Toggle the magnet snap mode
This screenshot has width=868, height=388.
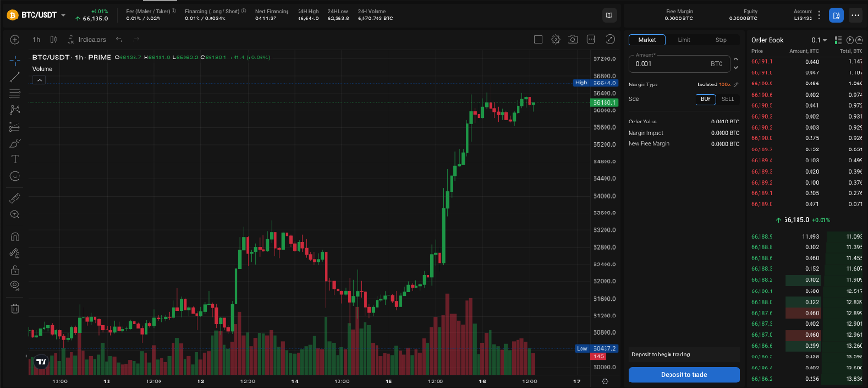[x=15, y=236]
